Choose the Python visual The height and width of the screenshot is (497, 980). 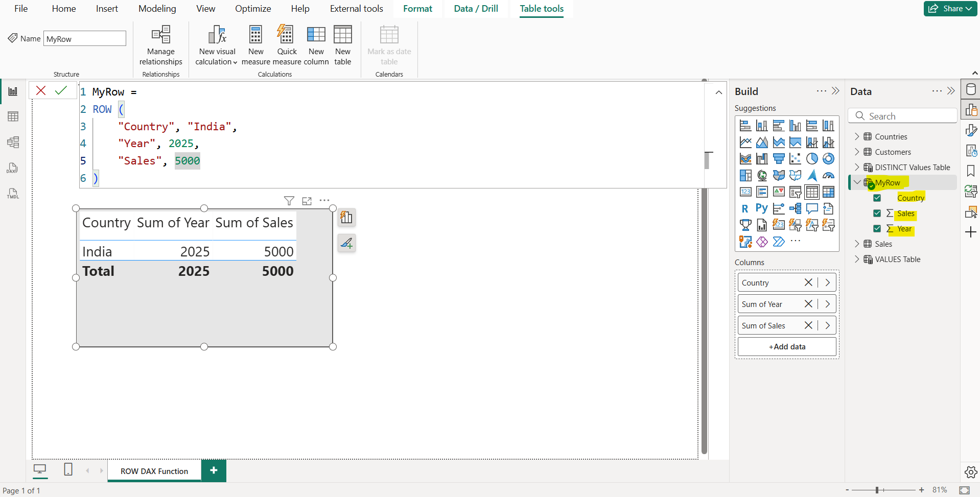(x=761, y=208)
